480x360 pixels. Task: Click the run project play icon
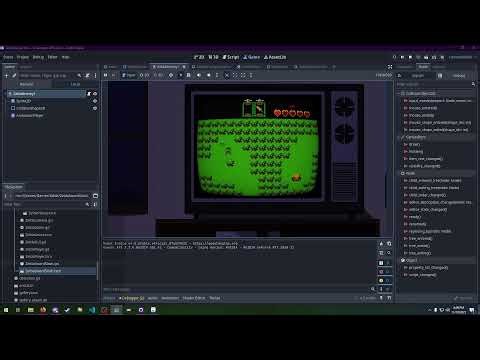(x=394, y=57)
